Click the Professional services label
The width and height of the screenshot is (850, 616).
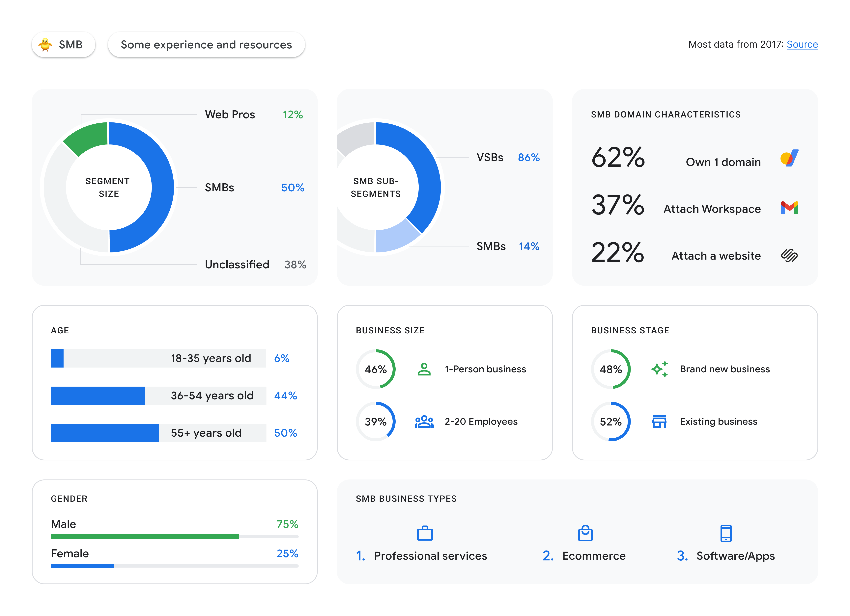click(430, 556)
